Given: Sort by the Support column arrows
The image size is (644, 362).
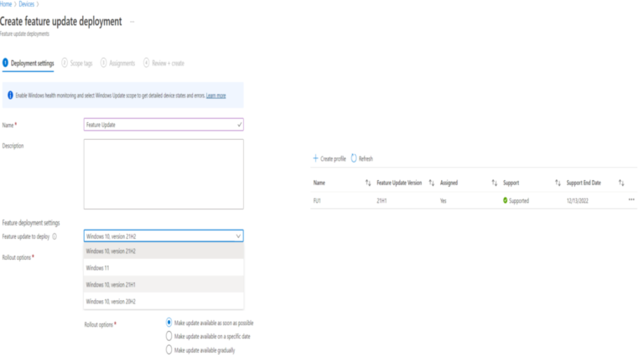Looking at the screenshot, I should point(558,183).
